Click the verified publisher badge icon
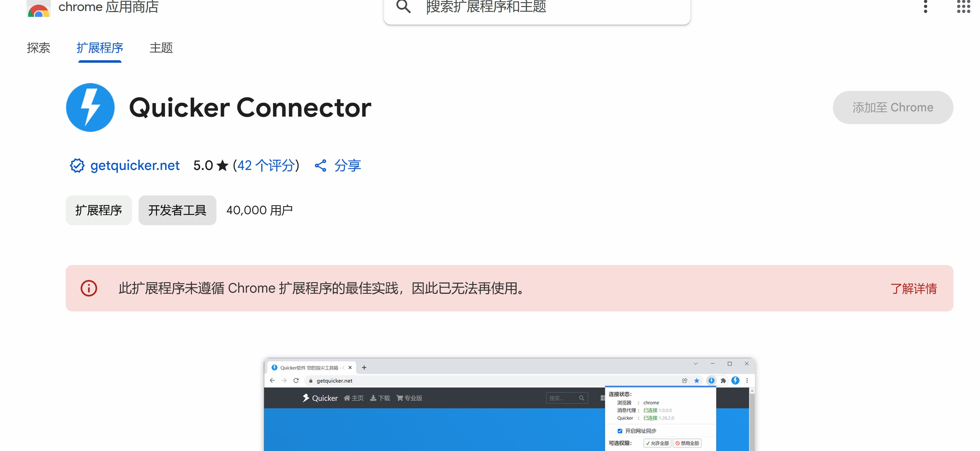Screen dimensions: 980x451 pos(77,165)
